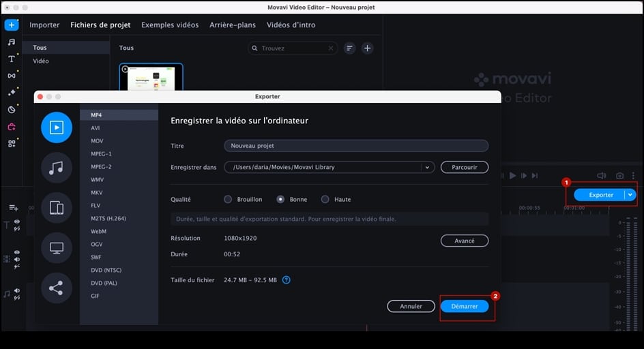
Task: Open the audio export category icon
Action: point(57,168)
